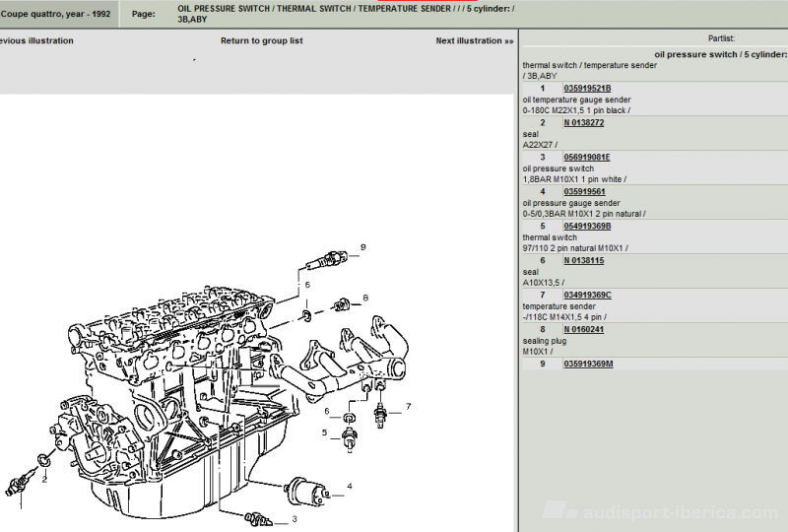Click callout number 7 in the diagram

pyautogui.click(x=408, y=406)
